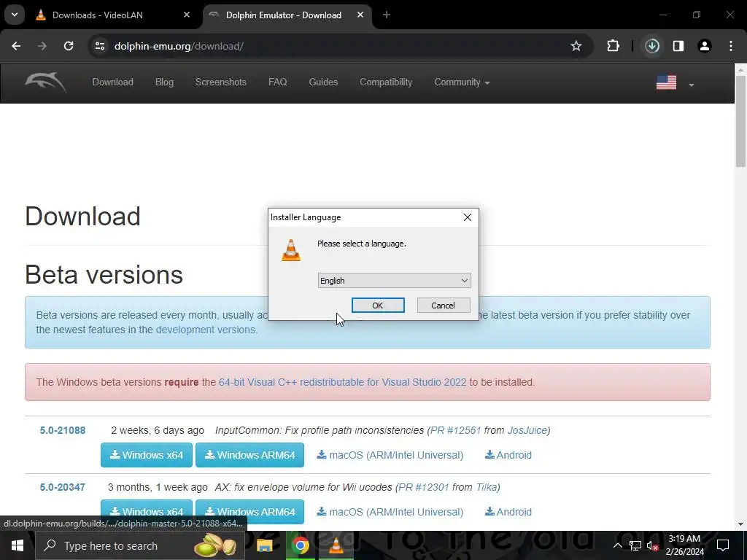Screen dimensions: 747x560
Task: Open the 64-bit Visual C++ redistributable link
Action: pyautogui.click(x=343, y=382)
